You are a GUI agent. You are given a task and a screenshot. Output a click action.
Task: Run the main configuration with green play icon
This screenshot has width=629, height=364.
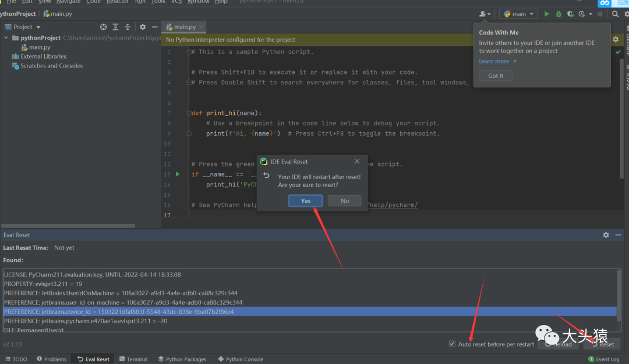pos(546,14)
